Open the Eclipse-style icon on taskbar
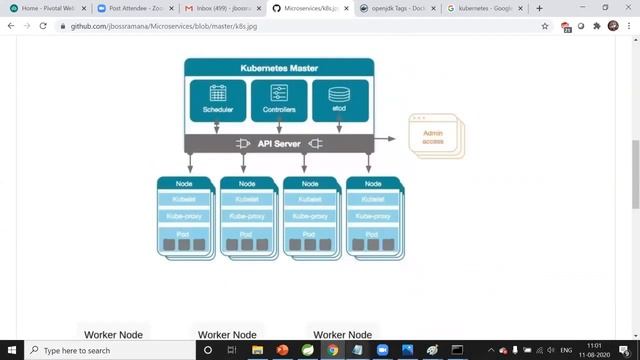 pyautogui.click(x=432, y=350)
